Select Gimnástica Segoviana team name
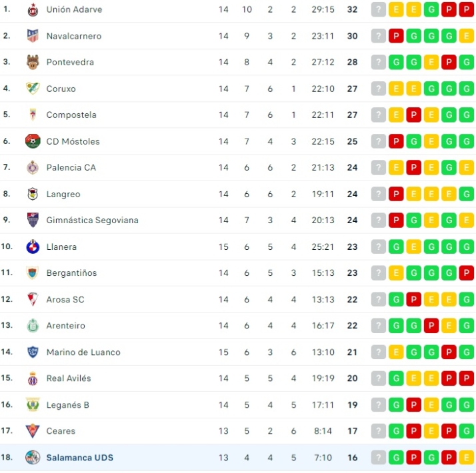476x473 pixels. click(92, 221)
